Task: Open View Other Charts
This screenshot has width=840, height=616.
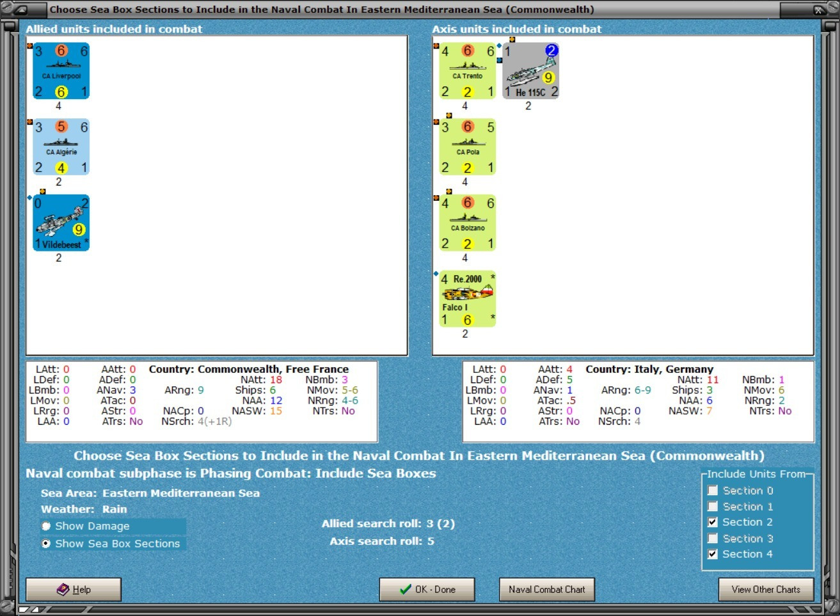Action: pyautogui.click(x=766, y=589)
